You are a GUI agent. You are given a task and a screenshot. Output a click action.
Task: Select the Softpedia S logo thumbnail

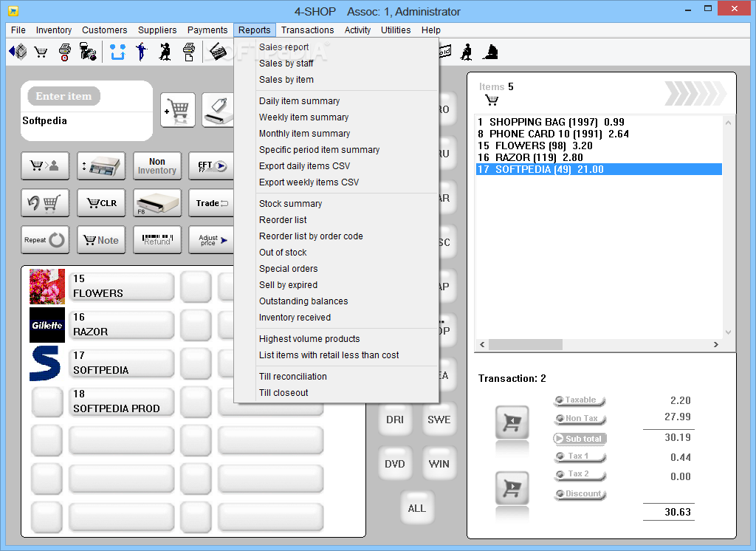(x=45, y=363)
